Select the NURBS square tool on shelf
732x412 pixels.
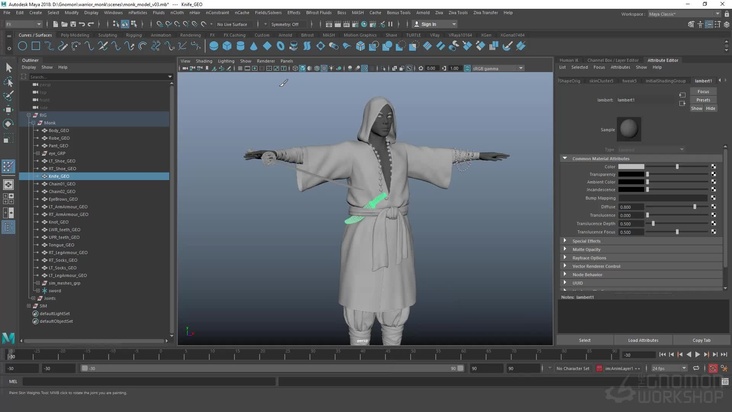[x=35, y=46]
